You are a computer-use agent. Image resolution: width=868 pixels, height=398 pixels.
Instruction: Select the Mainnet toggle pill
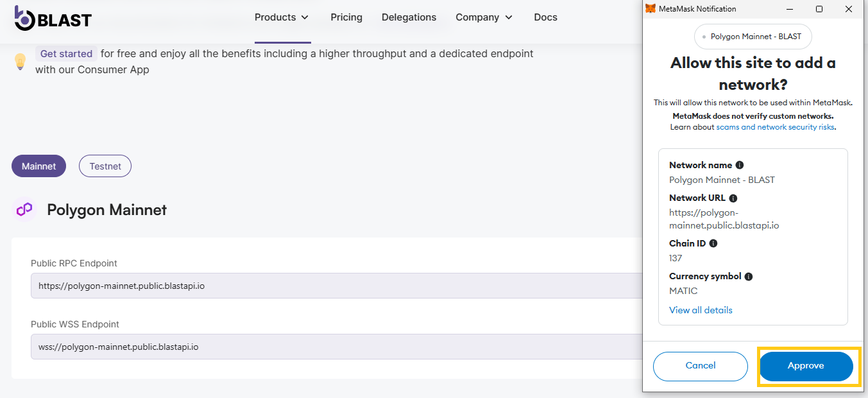point(38,166)
